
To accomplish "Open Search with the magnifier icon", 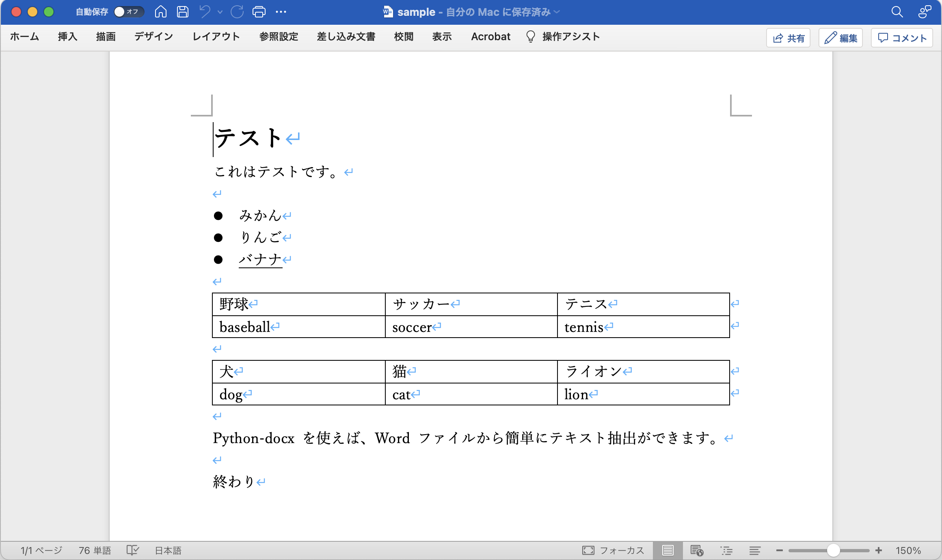I will [x=897, y=12].
